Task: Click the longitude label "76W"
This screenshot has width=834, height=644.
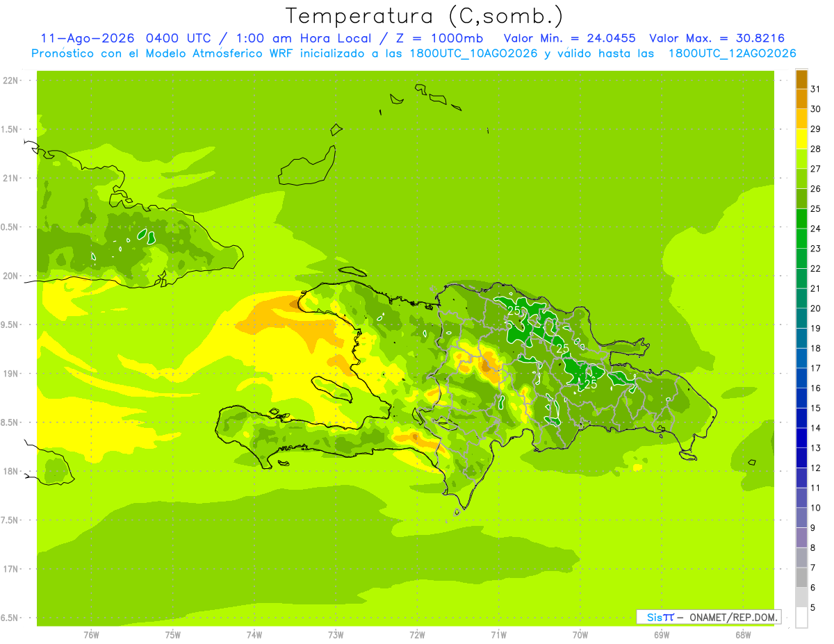Action: [x=91, y=635]
